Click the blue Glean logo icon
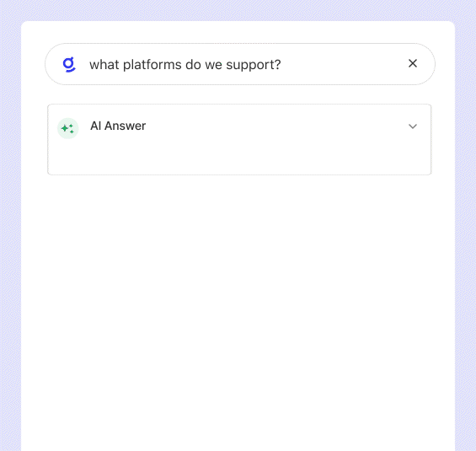Viewport: 476px width, 451px height. (69, 64)
